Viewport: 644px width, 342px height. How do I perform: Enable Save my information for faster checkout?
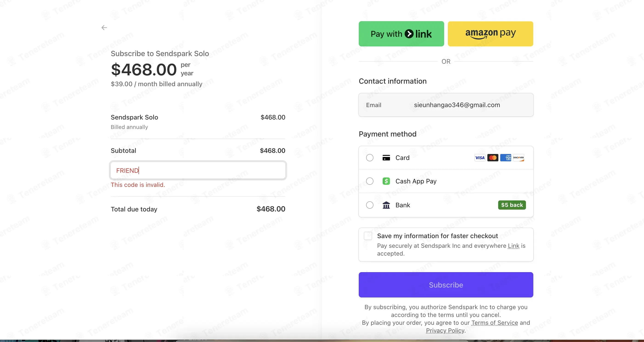click(x=368, y=236)
